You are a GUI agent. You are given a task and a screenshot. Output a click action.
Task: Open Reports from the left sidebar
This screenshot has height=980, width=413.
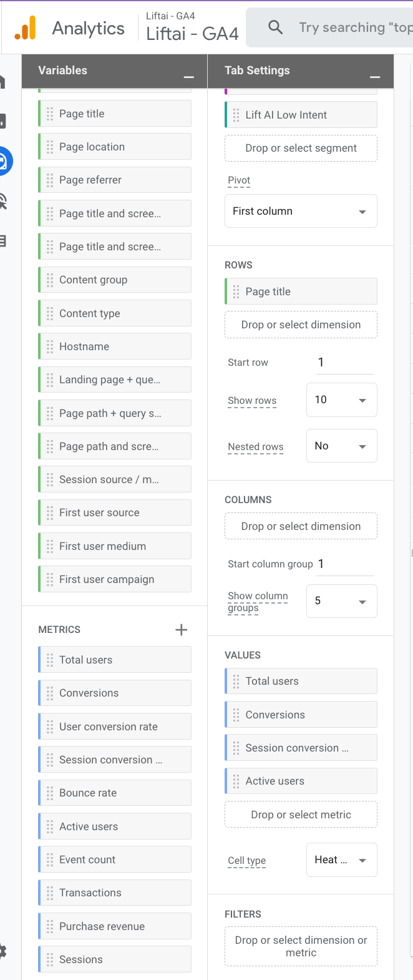pyautogui.click(x=2, y=120)
